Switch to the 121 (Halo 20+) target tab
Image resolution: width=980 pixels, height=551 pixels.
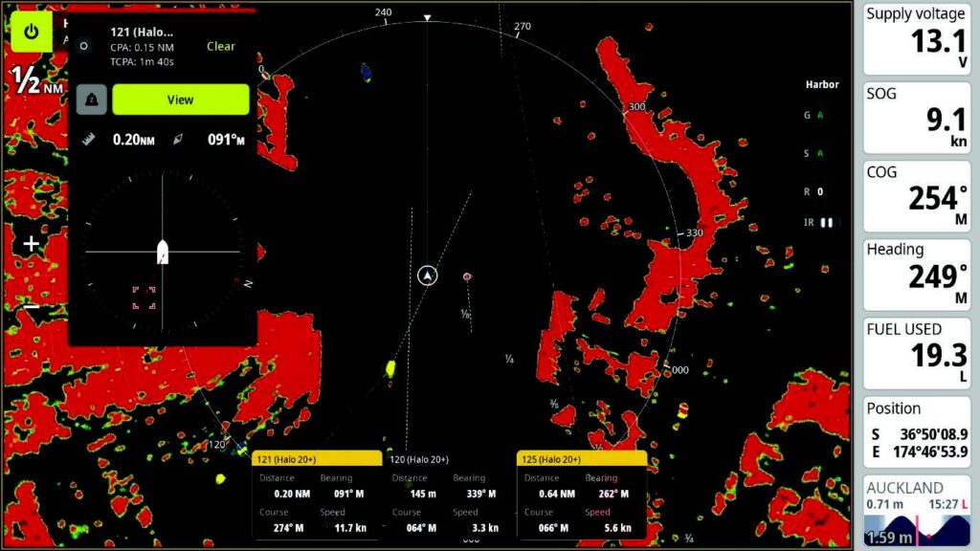317,459
